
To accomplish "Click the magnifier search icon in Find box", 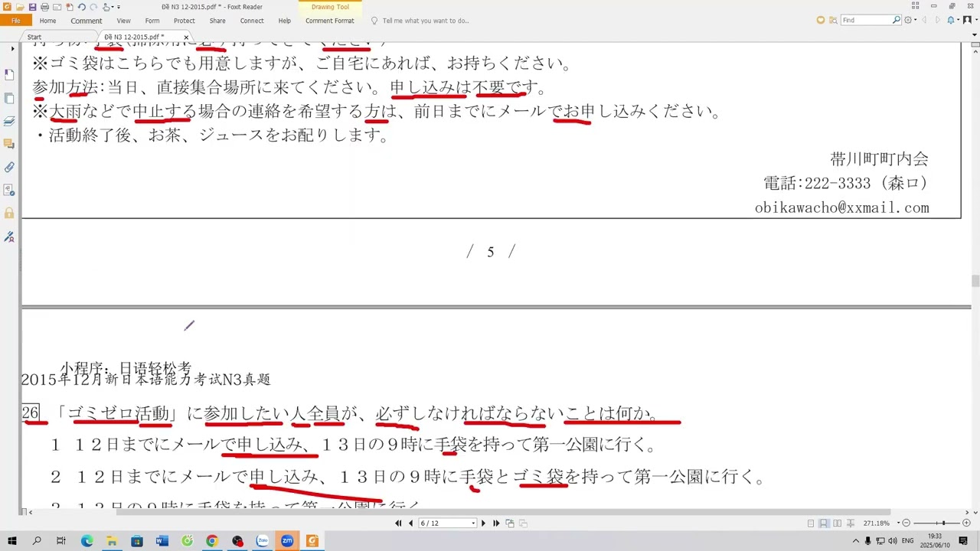I will click(x=897, y=20).
